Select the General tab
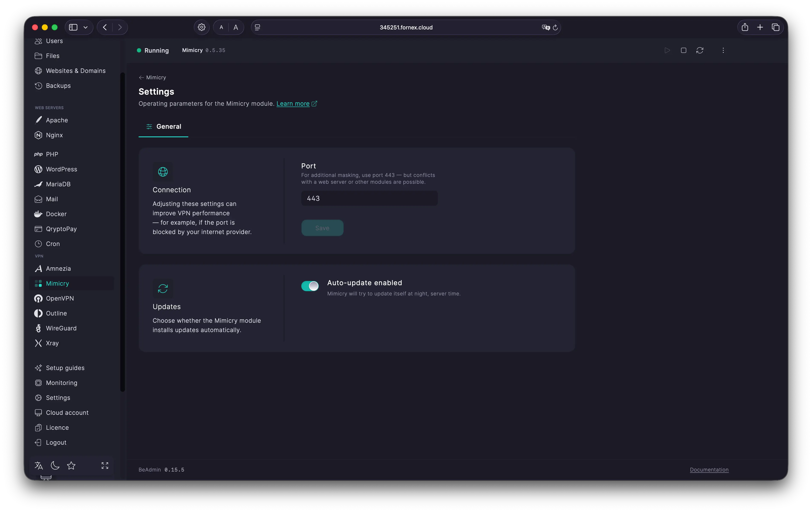 pos(164,126)
